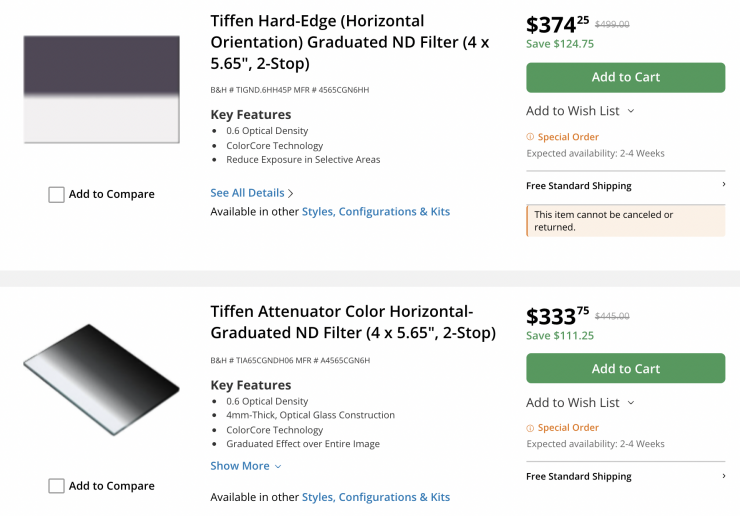The width and height of the screenshot is (740, 516).
Task: Open See All Details link
Action: 247,193
